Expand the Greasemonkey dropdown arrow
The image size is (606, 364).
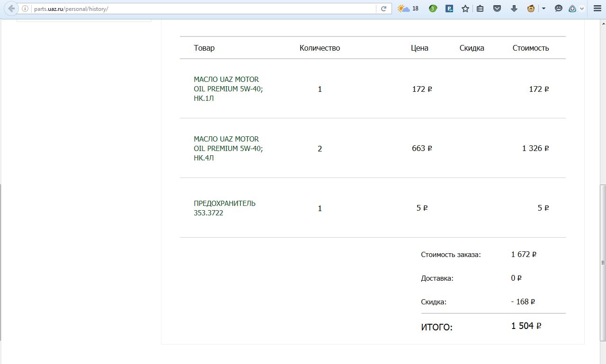pos(544,9)
